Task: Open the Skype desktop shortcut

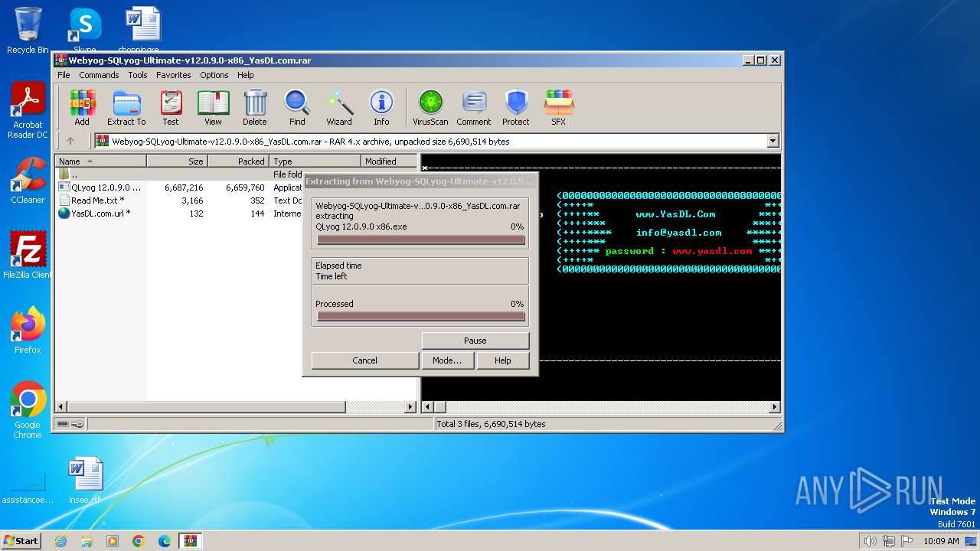Action: coord(84,31)
